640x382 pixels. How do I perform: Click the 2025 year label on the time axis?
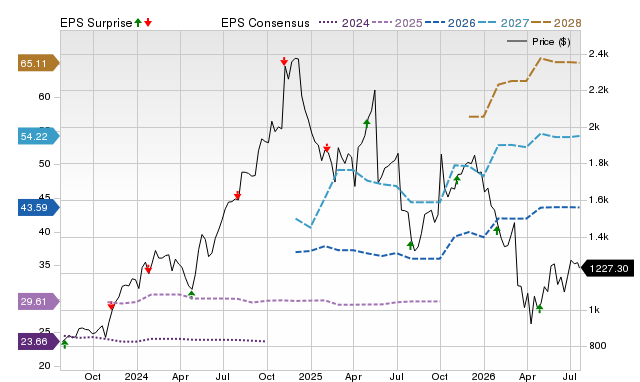(x=311, y=376)
